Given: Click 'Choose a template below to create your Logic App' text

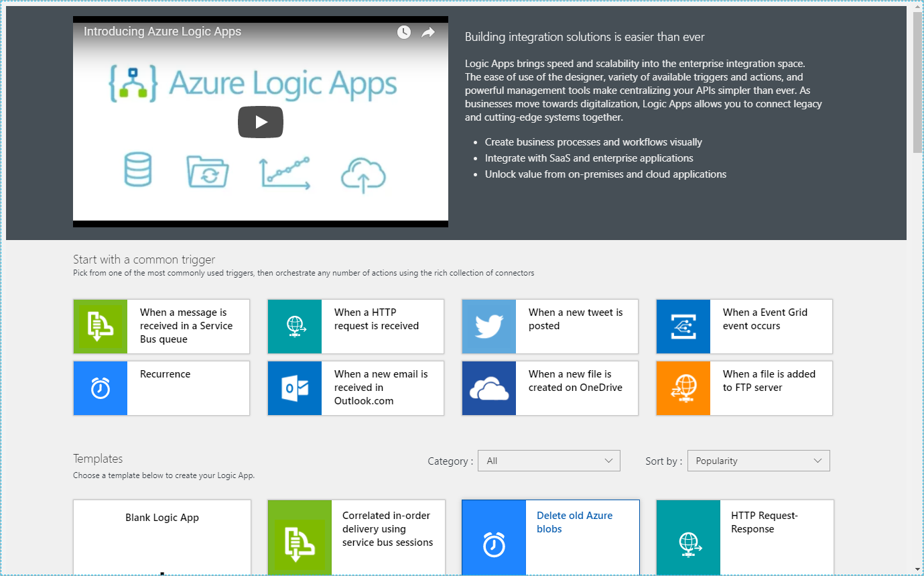Looking at the screenshot, I should click(163, 475).
